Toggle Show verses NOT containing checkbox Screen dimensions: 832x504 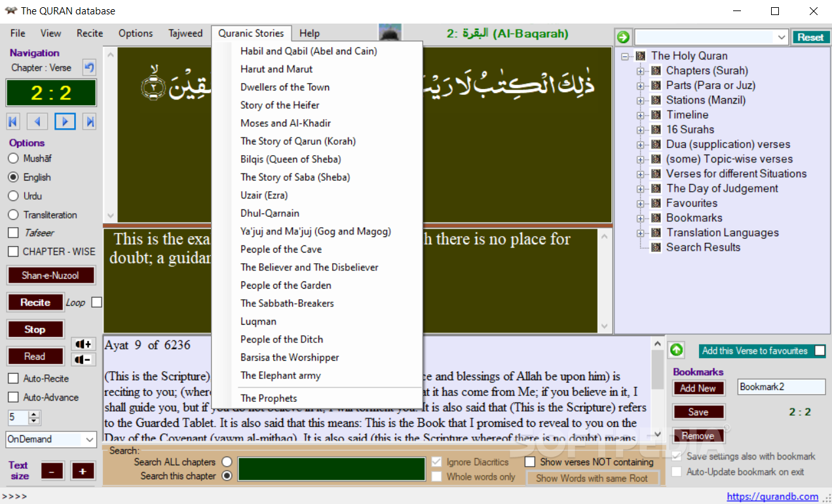(530, 462)
